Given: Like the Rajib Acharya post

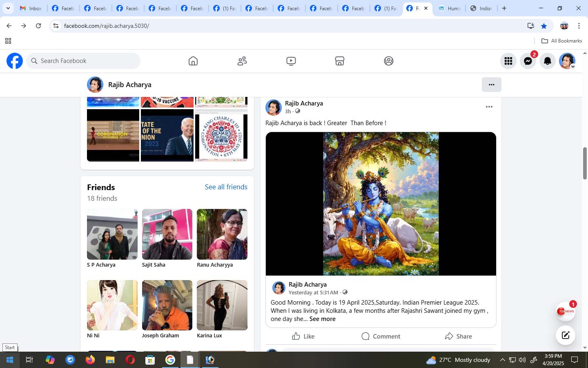Looking at the screenshot, I should coord(303,336).
